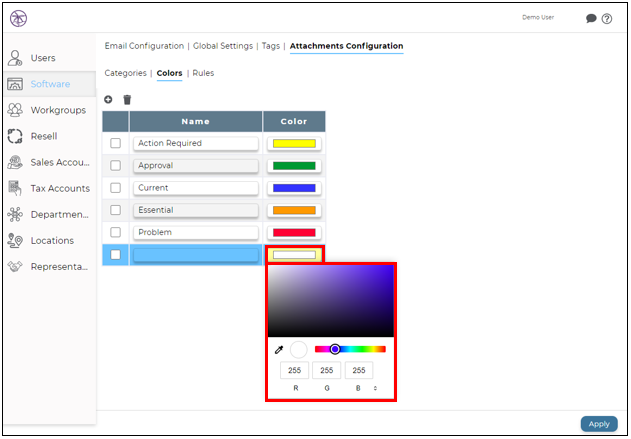Open the chat bubble icon
This screenshot has width=631, height=439.
[591, 19]
